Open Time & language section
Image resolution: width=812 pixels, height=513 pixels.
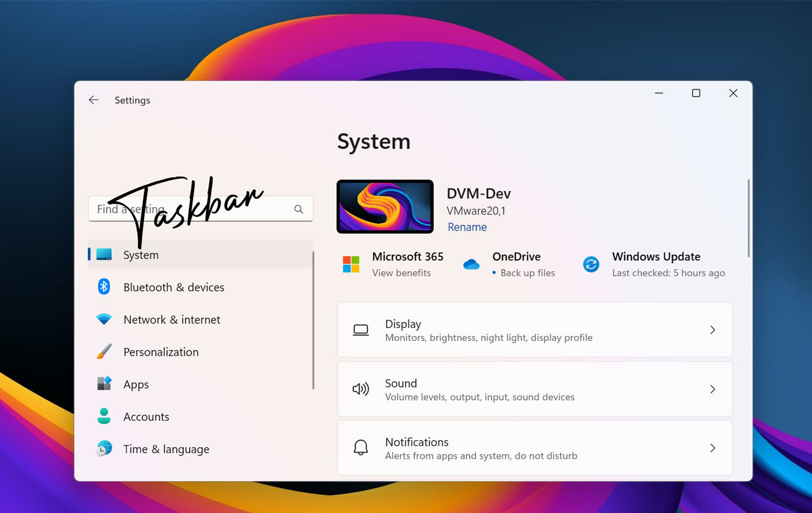(201, 449)
